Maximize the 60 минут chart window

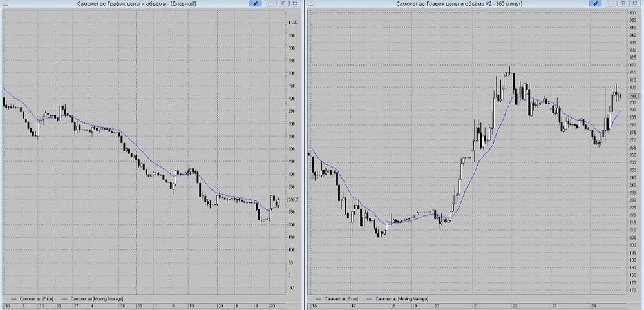pos(623,3)
